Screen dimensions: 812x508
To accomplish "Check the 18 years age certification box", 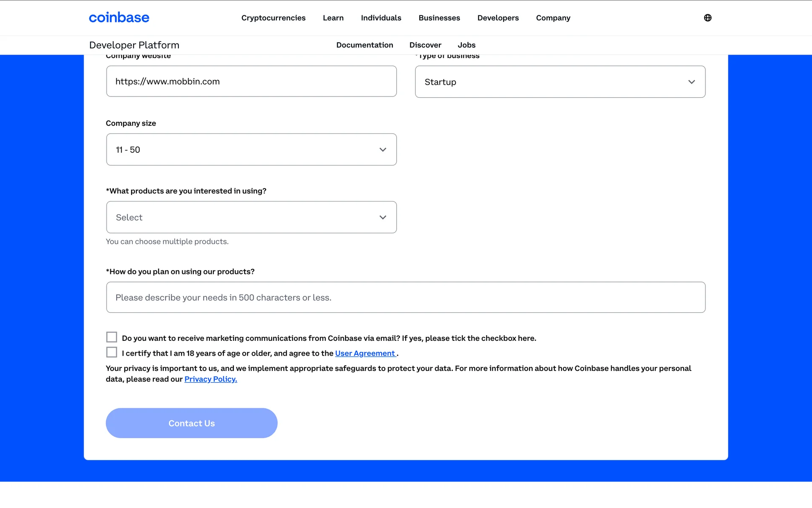I will (112, 353).
